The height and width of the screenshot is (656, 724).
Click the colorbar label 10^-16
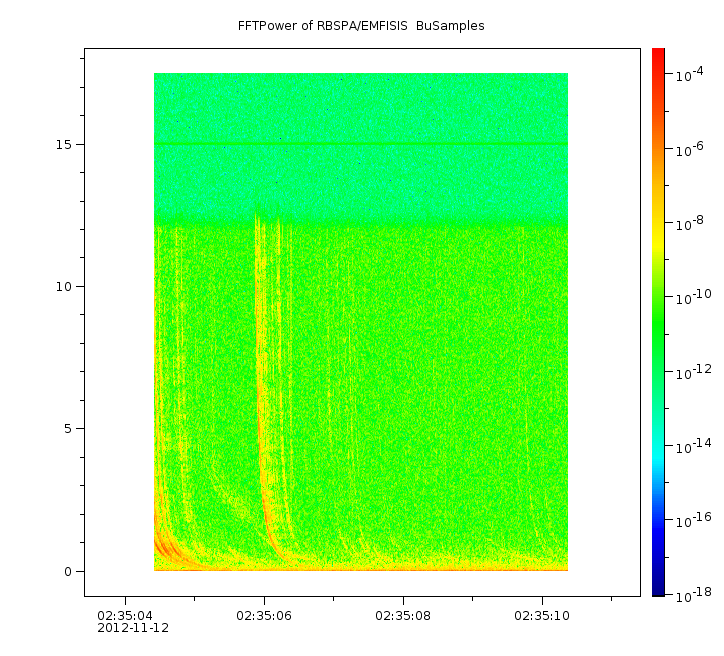coord(694,520)
